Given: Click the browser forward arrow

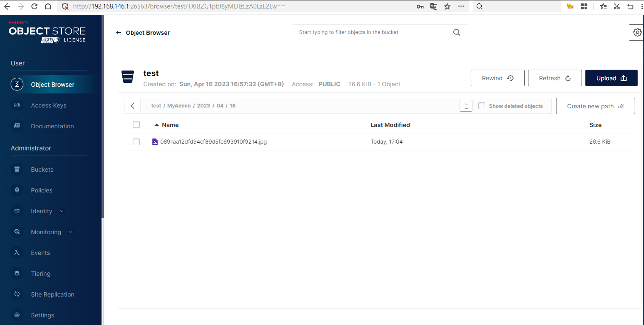Looking at the screenshot, I should [x=21, y=6].
